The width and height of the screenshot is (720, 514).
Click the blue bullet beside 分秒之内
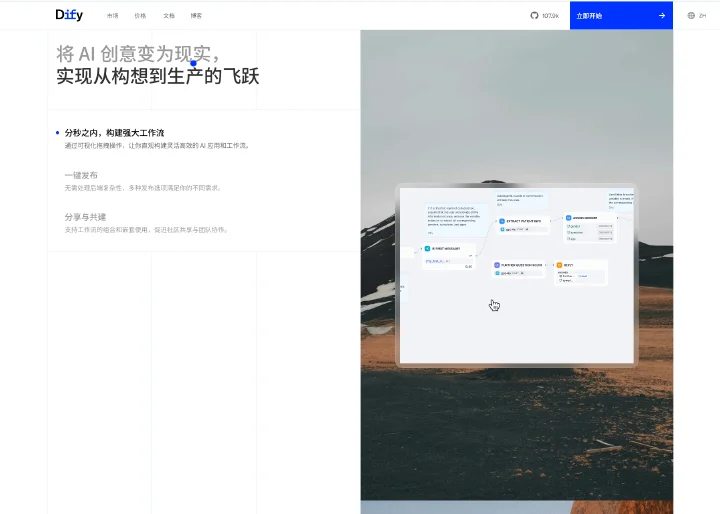(x=57, y=133)
